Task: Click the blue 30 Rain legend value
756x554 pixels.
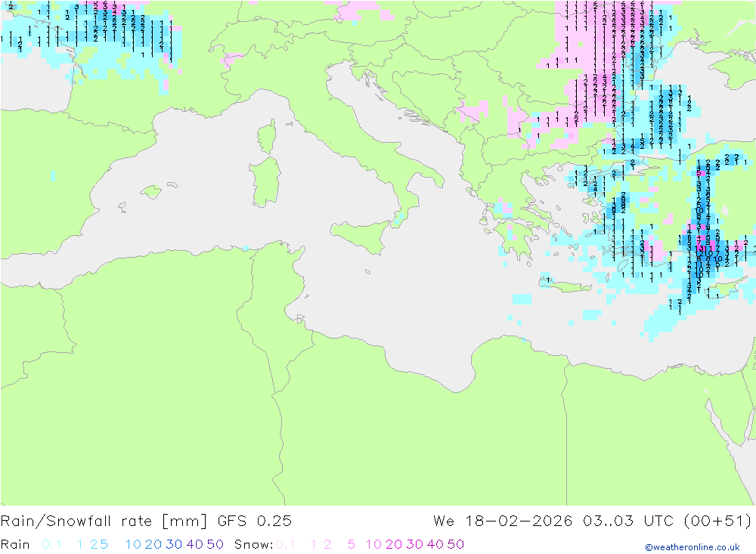Action: (x=174, y=544)
